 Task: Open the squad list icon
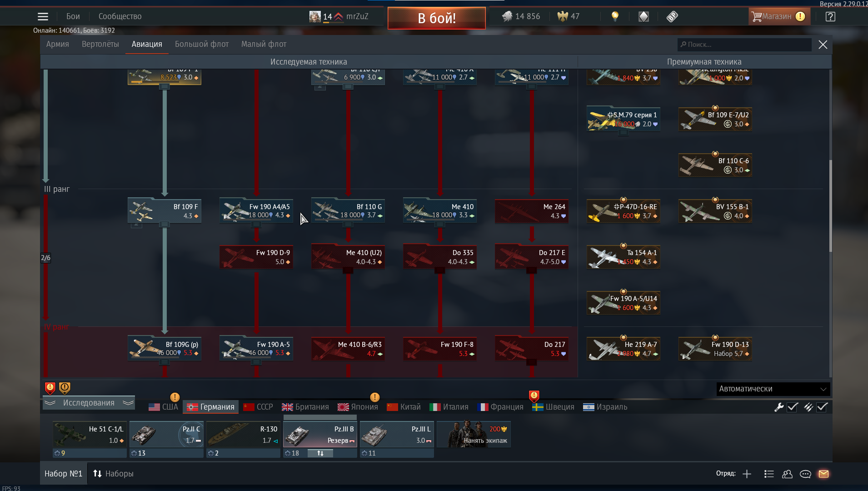(x=769, y=474)
